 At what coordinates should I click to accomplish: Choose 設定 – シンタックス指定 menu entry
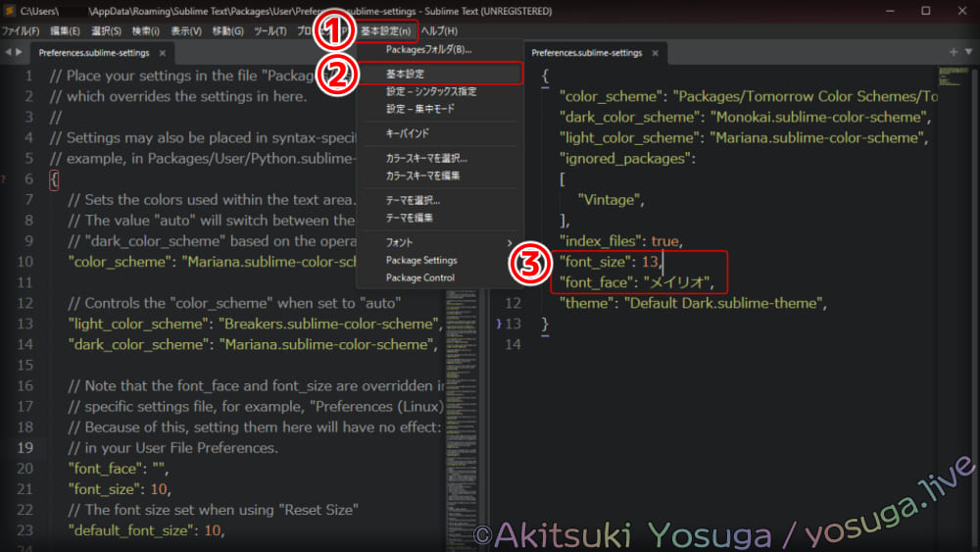point(430,92)
